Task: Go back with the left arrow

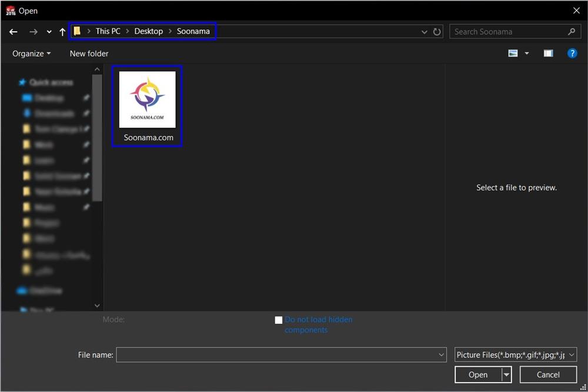Action: (x=14, y=32)
